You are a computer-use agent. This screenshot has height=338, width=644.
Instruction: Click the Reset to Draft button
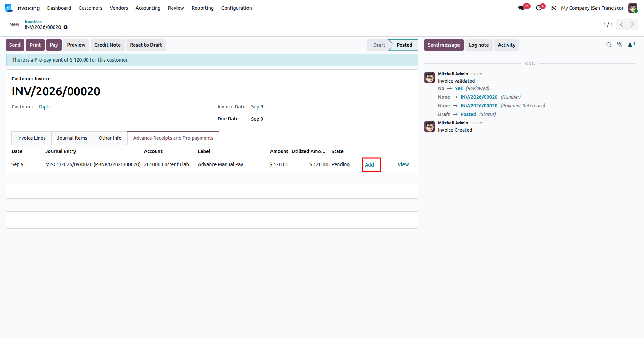[x=146, y=45]
